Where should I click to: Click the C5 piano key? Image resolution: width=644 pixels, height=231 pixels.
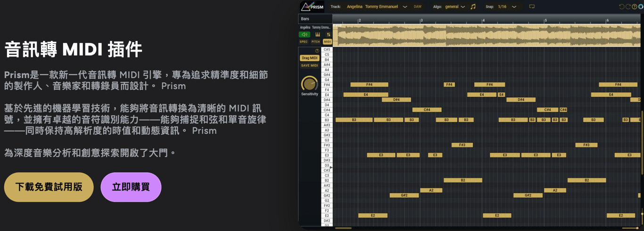(327, 55)
